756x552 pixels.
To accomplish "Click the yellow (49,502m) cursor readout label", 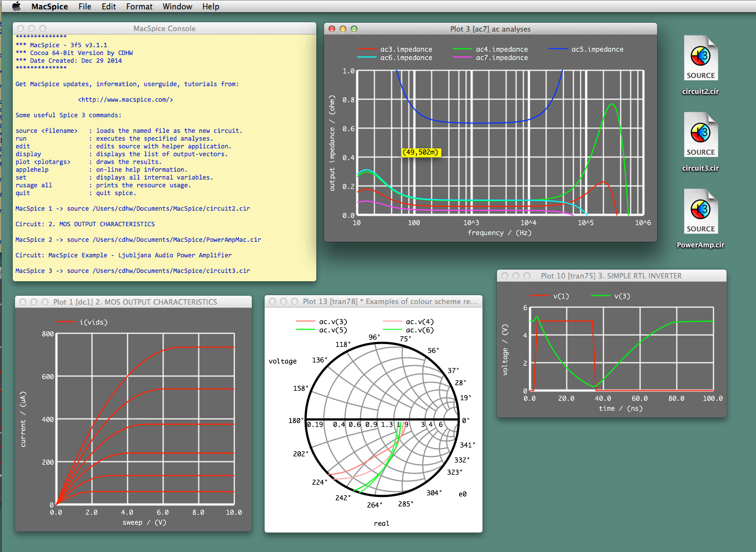I will (x=421, y=152).
